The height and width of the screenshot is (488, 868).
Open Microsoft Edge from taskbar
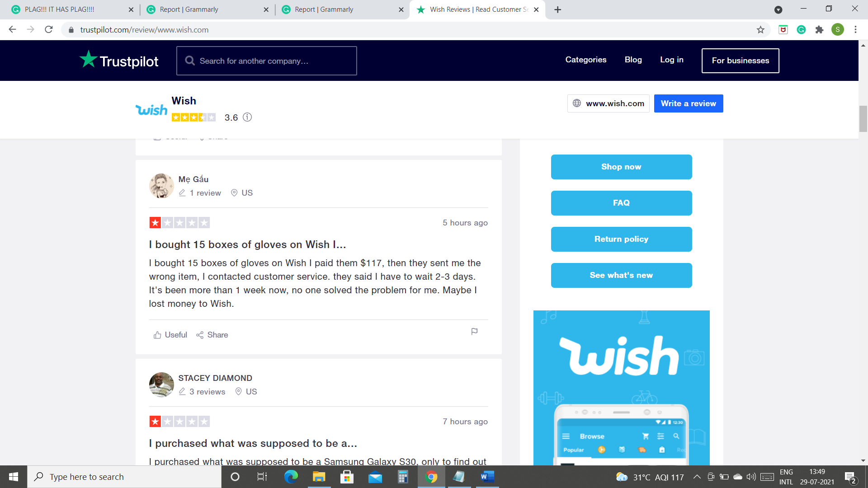pyautogui.click(x=291, y=477)
